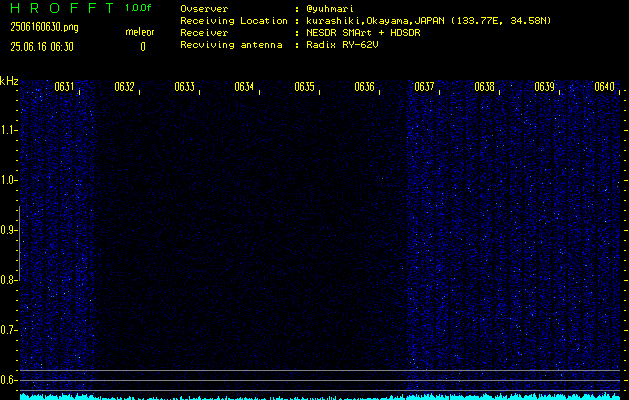Click the 0.9 kHz axis label
Image resolution: width=629 pixels, height=400 pixels.
point(8,230)
